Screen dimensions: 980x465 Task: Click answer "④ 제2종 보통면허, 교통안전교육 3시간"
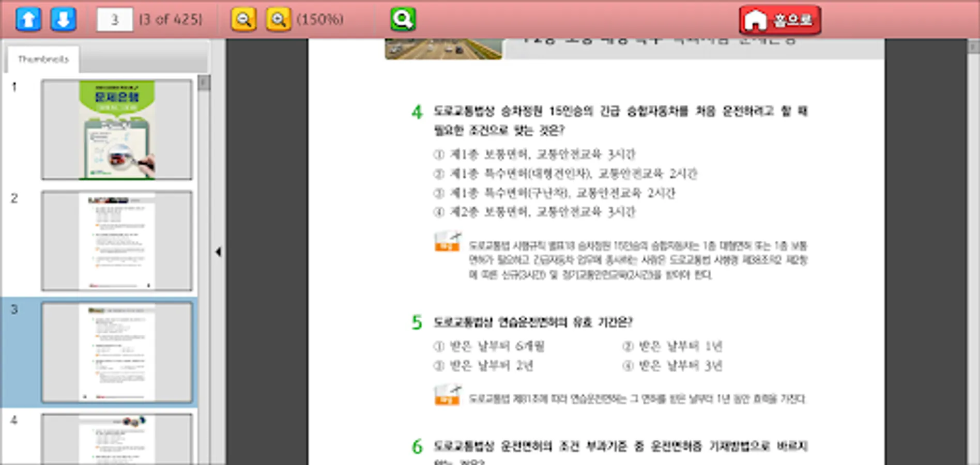(x=534, y=212)
